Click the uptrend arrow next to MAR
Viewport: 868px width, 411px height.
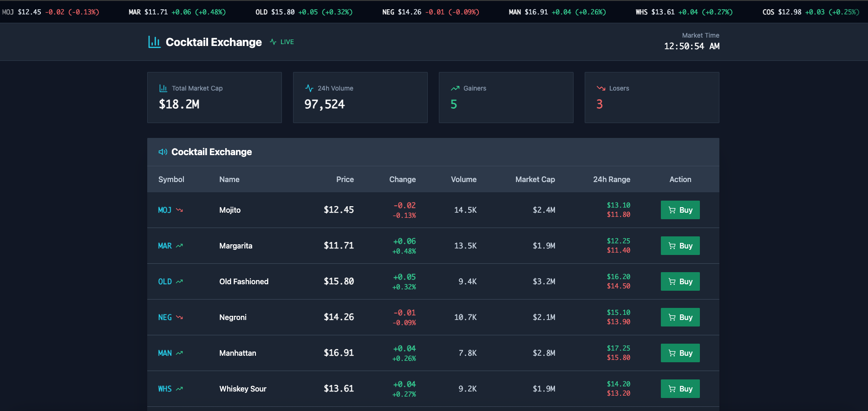pyautogui.click(x=179, y=246)
